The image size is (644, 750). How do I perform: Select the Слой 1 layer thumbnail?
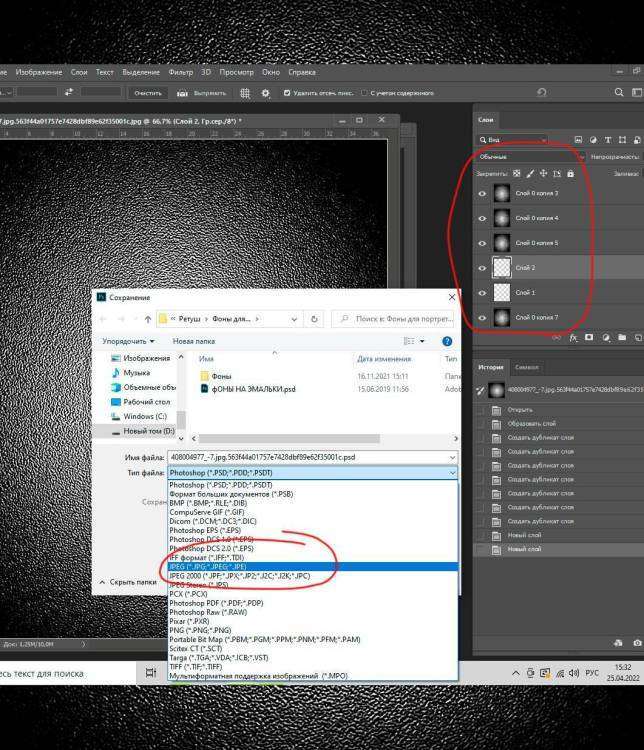(502, 293)
